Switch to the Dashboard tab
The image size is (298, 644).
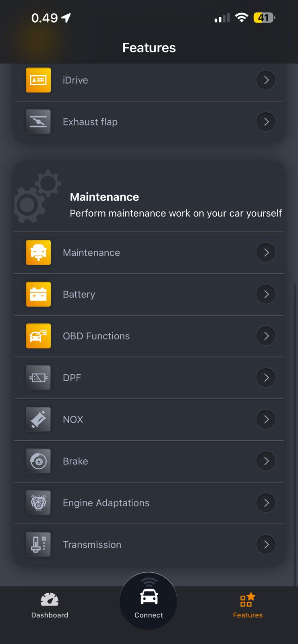(50, 605)
